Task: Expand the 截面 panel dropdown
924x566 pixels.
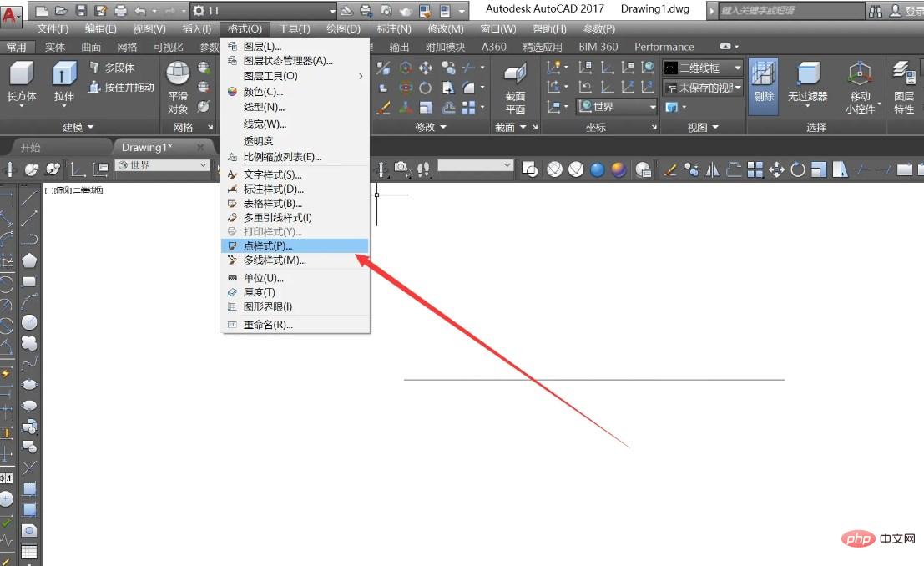Action: tap(510, 127)
